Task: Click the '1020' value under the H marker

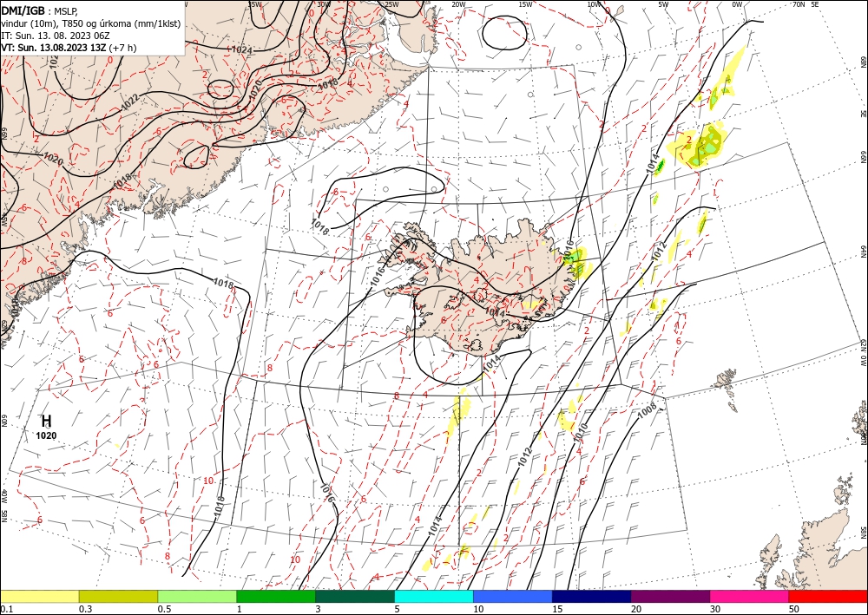Action: (x=47, y=435)
